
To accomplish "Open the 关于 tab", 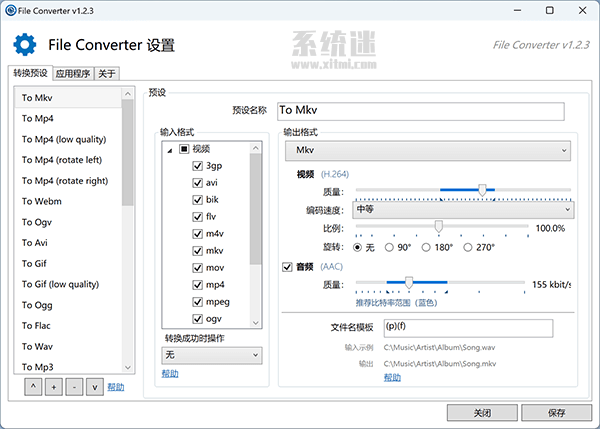I will (x=107, y=73).
